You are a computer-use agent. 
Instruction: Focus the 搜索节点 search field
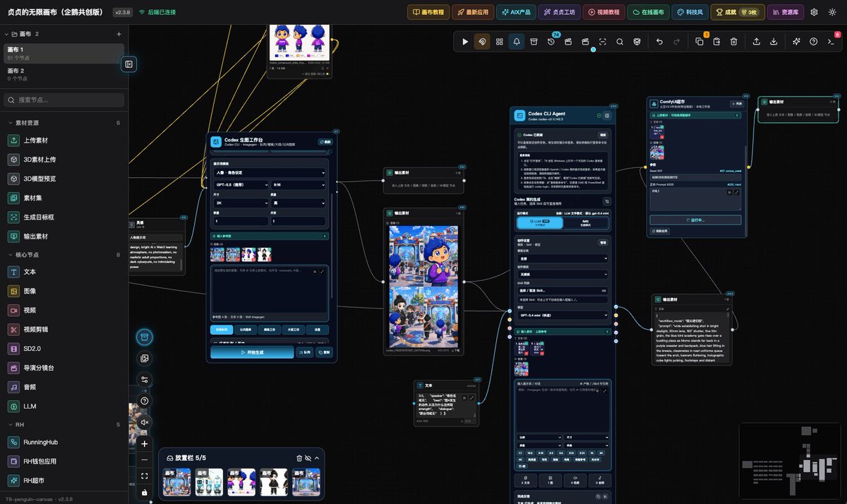[x=64, y=100]
